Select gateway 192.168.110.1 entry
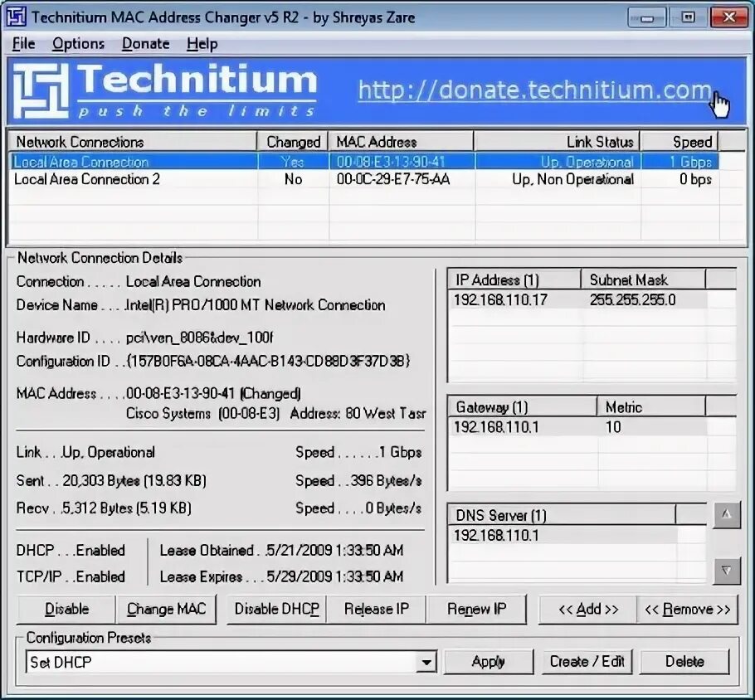Image resolution: width=755 pixels, height=700 pixels. pos(496,427)
